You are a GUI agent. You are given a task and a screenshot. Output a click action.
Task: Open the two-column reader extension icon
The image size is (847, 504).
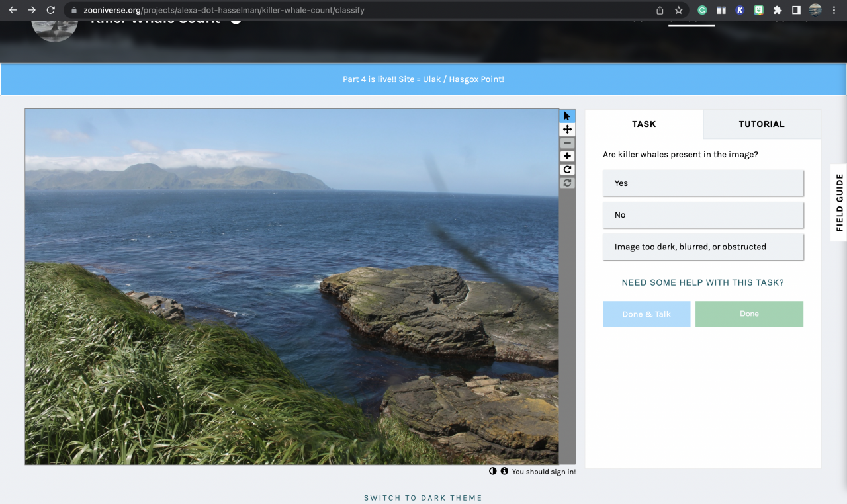click(x=721, y=10)
